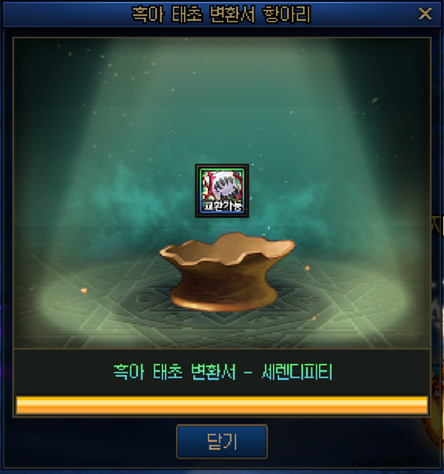Click the window title 흑아 태초 변환서 항아리
The width and height of the screenshot is (444, 474).
pos(221,14)
